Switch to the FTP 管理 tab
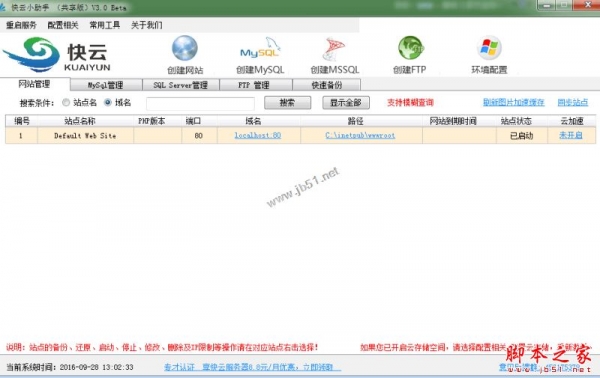The width and height of the screenshot is (600, 378). tap(256, 85)
